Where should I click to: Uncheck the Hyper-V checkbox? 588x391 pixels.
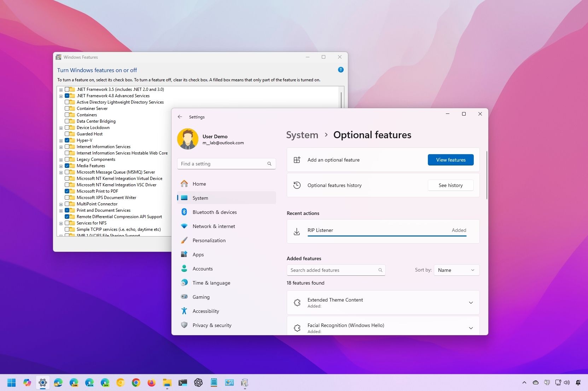click(x=68, y=140)
